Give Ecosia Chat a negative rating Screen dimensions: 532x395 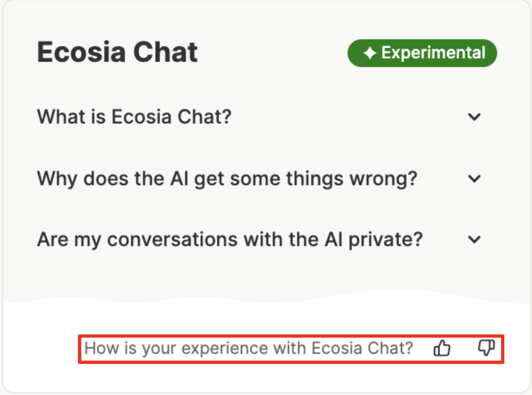(486, 348)
